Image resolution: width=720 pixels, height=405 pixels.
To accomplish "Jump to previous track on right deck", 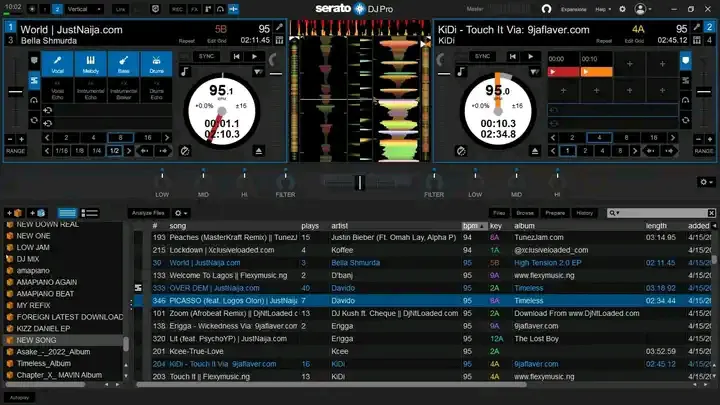I will tap(512, 56).
